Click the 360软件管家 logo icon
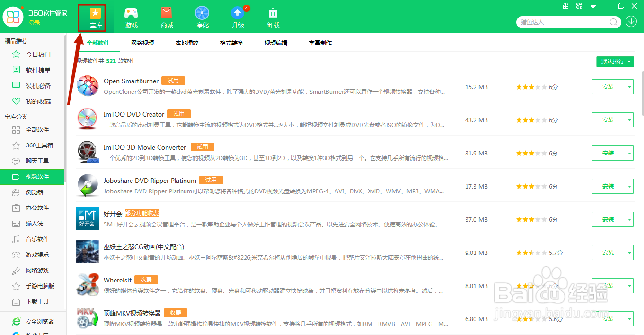The width and height of the screenshot is (644, 335). 13,17
